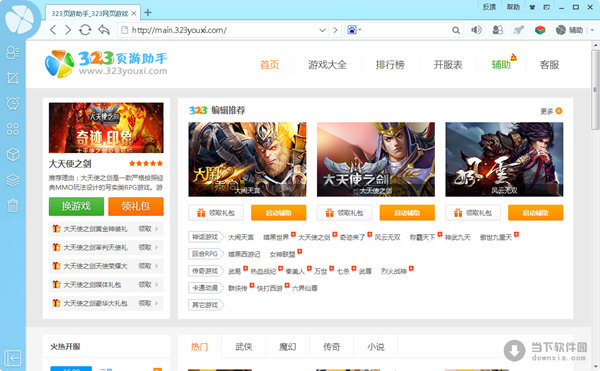Open 反馈 in the title bar

coord(489,7)
